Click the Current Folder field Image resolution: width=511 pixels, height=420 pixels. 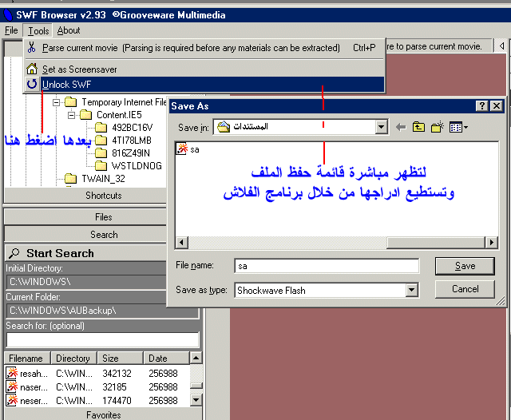click(102, 311)
